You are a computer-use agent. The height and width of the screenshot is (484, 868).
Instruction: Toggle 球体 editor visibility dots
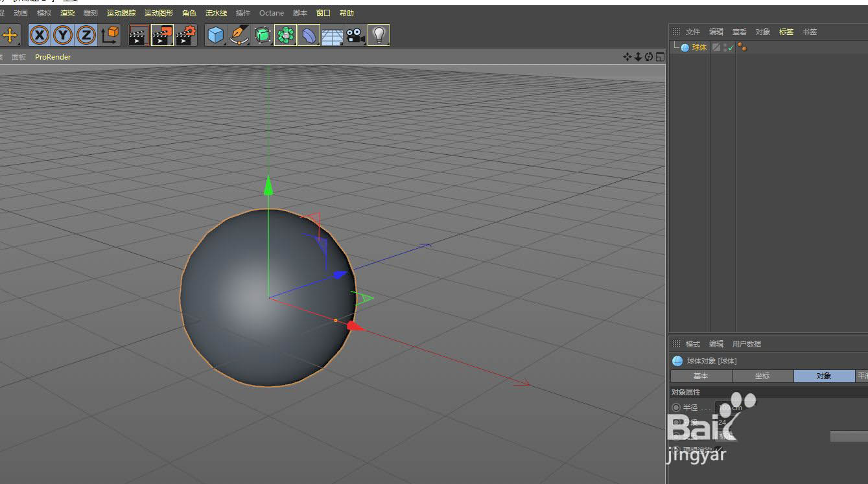(x=725, y=47)
